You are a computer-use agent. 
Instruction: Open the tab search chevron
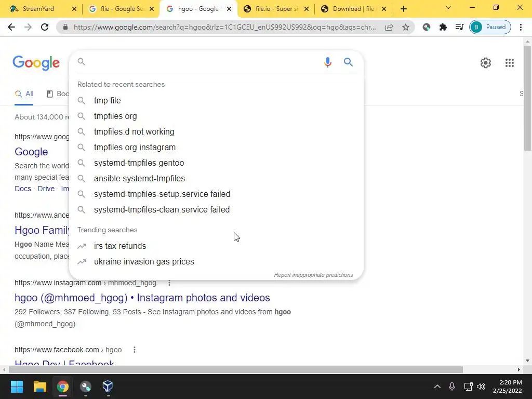pyautogui.click(x=448, y=7)
